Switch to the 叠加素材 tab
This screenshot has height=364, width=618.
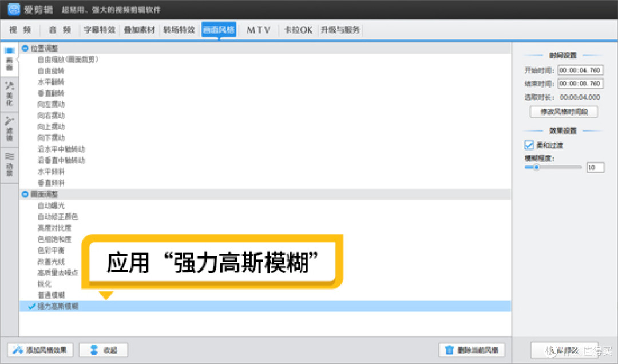[139, 30]
